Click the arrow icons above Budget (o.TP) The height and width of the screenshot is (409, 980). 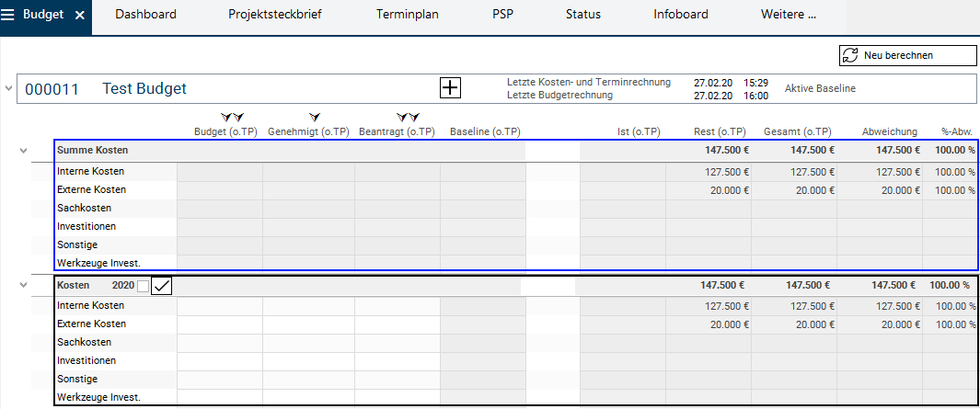tap(231, 117)
